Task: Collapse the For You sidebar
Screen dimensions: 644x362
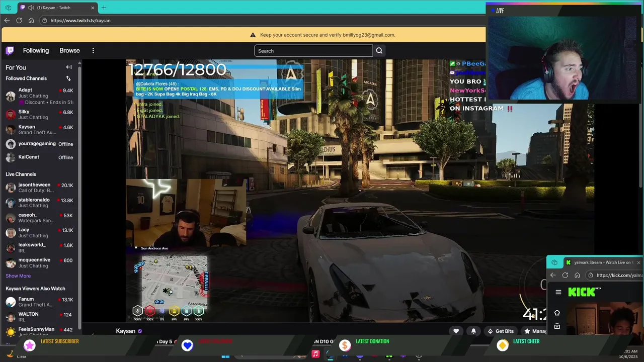Action: 69,67
